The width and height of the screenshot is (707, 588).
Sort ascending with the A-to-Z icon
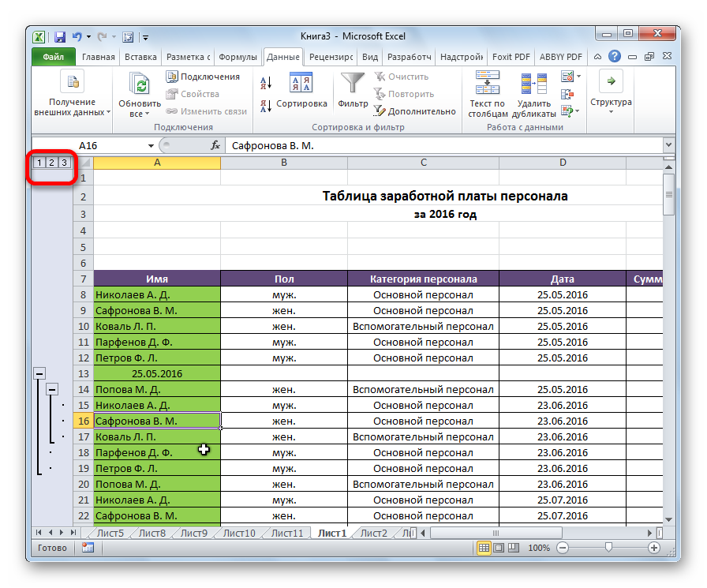tap(265, 82)
